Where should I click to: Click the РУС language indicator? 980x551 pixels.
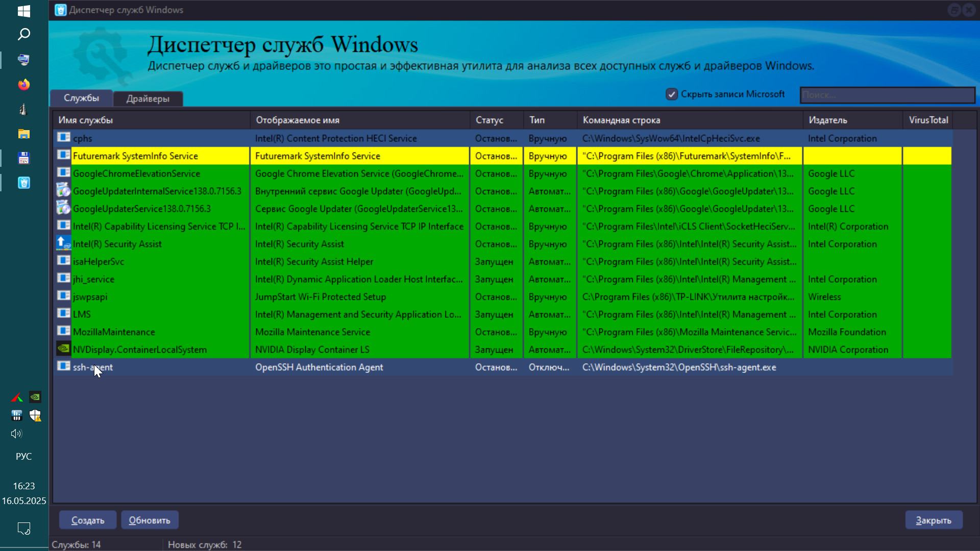tap(24, 456)
